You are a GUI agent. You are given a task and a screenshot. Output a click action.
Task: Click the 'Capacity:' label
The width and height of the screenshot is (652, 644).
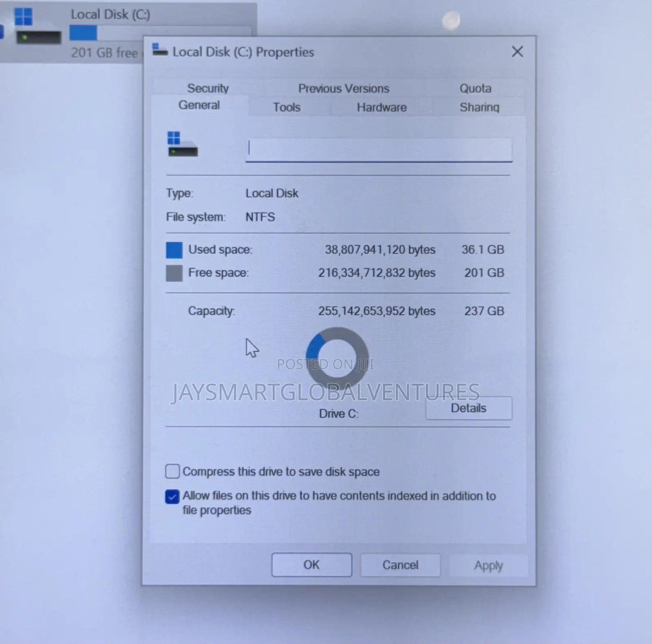point(211,311)
